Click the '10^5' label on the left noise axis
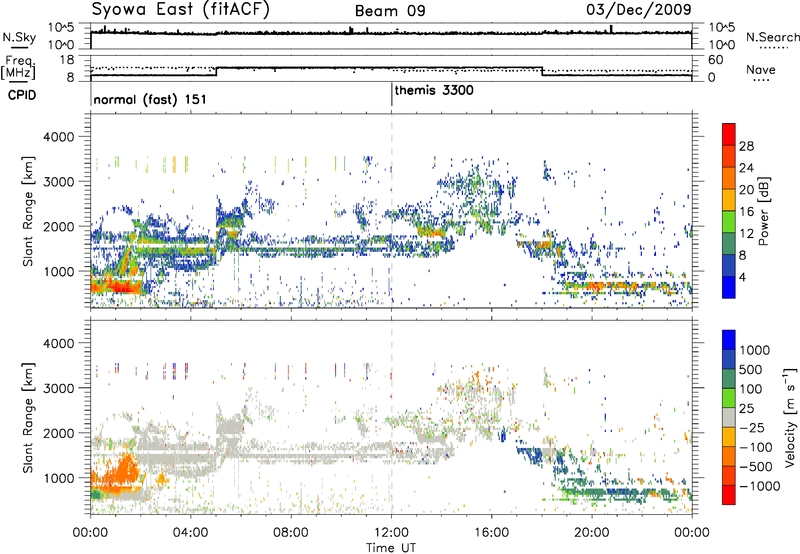The height and width of the screenshot is (554, 800). click(x=61, y=27)
